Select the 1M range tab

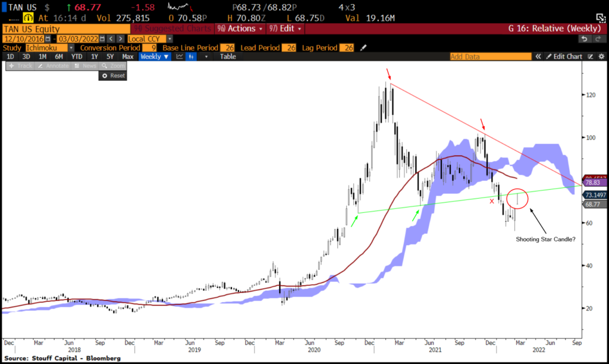click(x=42, y=57)
